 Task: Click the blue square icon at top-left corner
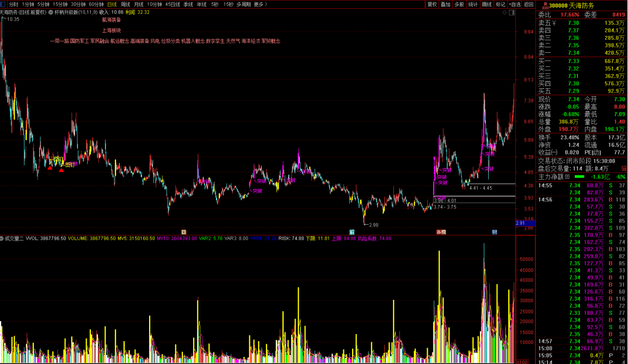(x=3, y=4)
